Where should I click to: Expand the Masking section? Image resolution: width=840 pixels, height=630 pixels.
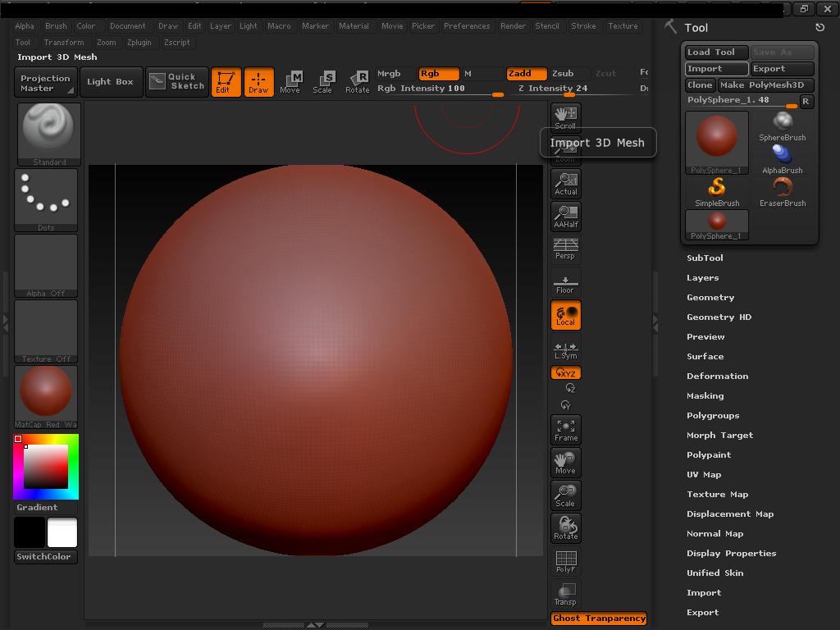(705, 396)
